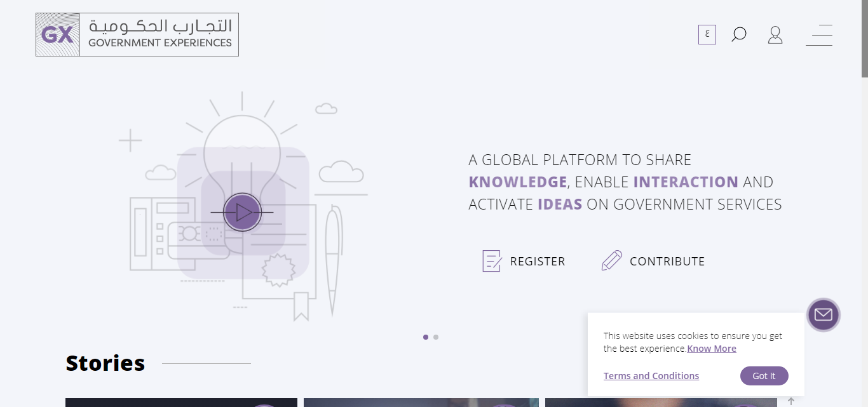Play the intro video on the lightbulb
This screenshot has width=868, height=407.
tap(242, 211)
